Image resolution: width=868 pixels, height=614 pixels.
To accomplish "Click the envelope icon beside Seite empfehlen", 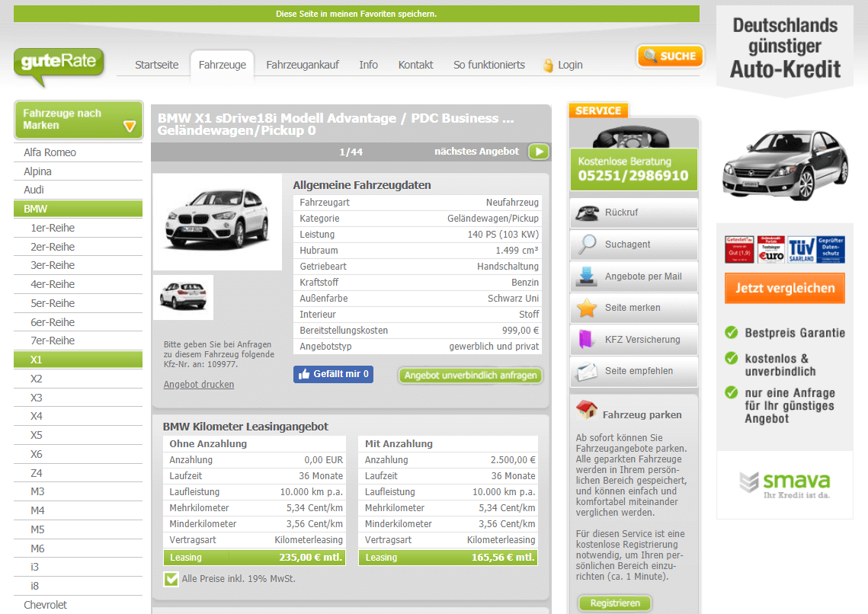I will [x=587, y=371].
